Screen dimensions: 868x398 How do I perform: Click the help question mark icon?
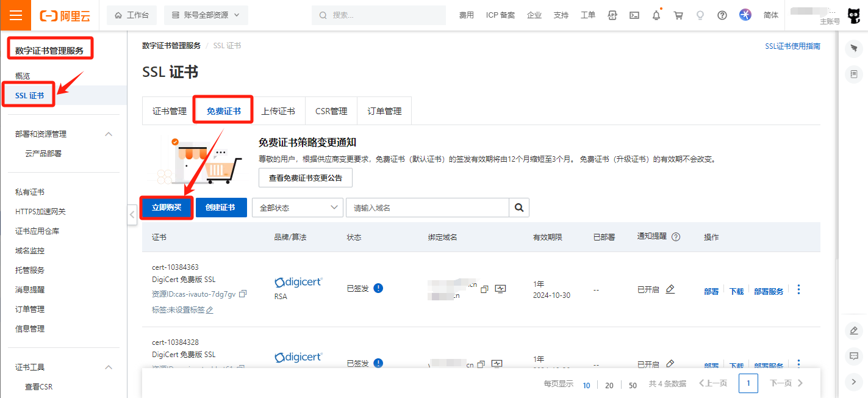pyautogui.click(x=722, y=15)
